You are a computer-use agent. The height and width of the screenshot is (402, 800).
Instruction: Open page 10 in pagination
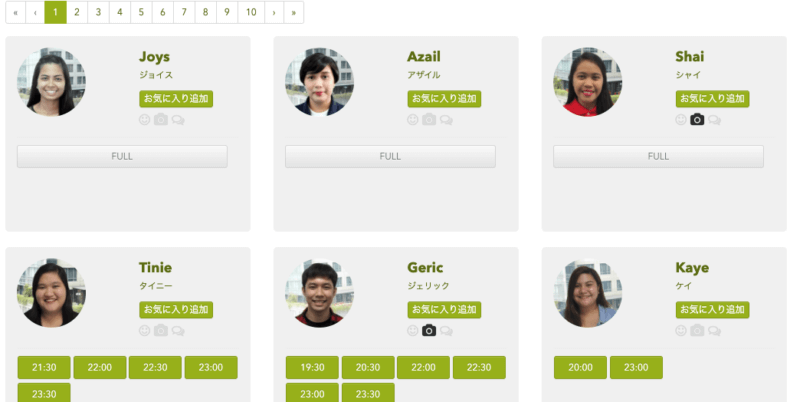[x=251, y=12]
